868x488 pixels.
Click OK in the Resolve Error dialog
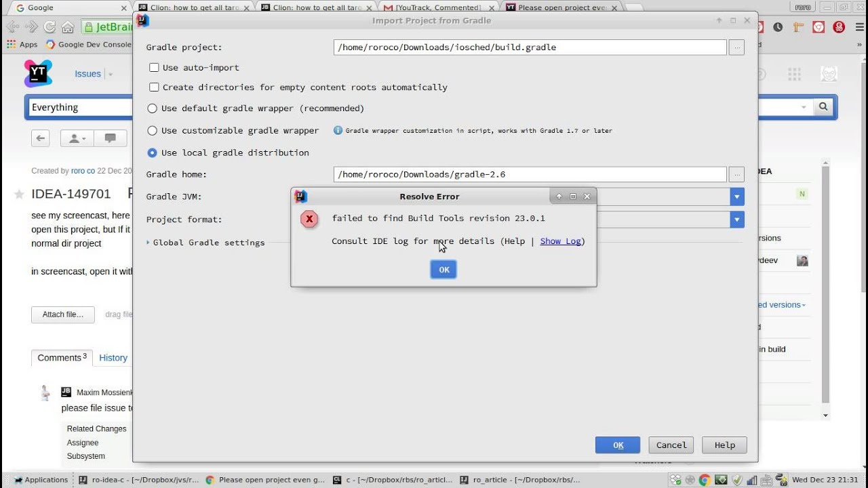point(443,270)
